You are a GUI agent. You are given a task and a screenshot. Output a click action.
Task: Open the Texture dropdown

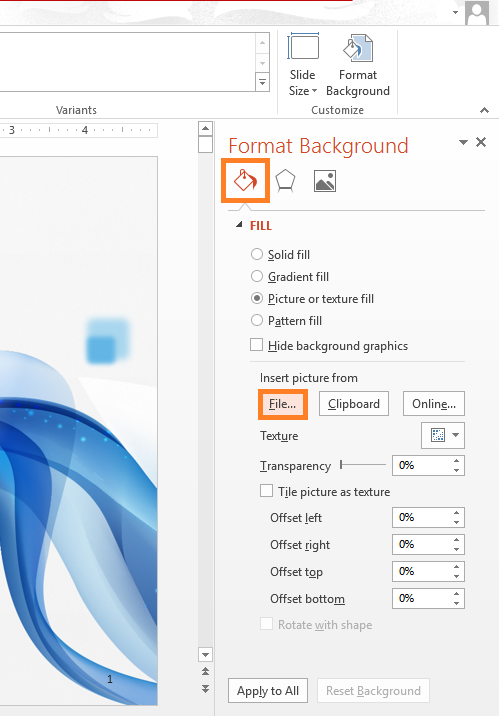443,435
